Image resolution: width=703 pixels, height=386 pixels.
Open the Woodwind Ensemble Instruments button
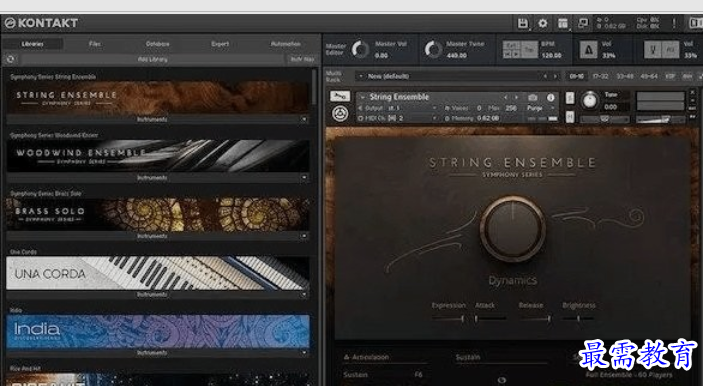[x=152, y=178]
